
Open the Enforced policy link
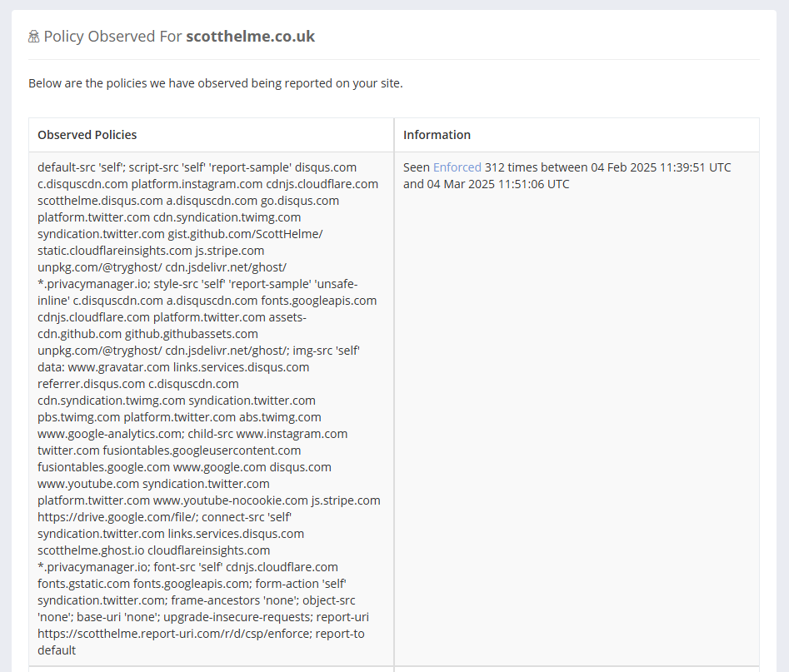tap(457, 167)
